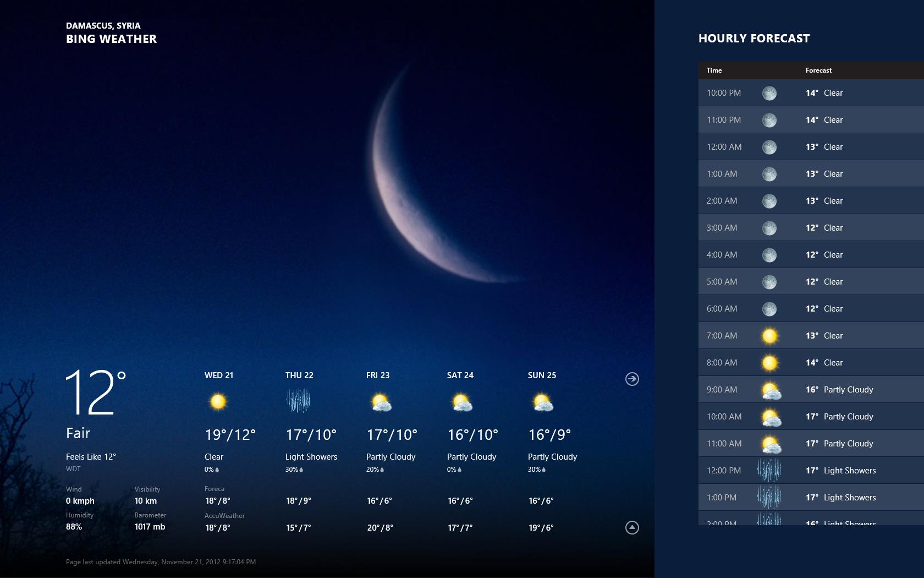The width and height of the screenshot is (924, 578).
Task: Click the Visibility 10 km value
Action: coord(146,501)
